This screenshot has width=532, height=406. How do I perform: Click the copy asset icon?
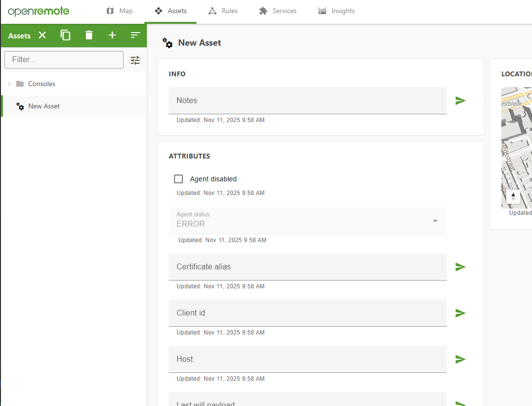pyautogui.click(x=66, y=35)
